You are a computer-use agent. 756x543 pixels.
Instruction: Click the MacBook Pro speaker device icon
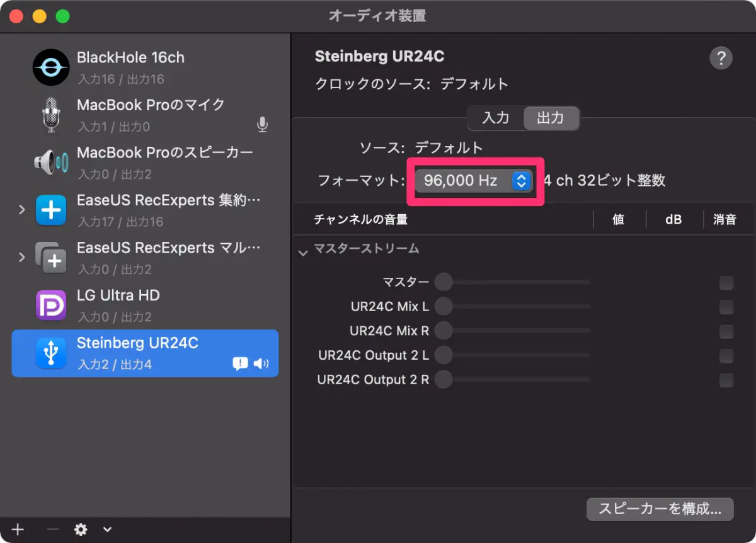pos(51,163)
